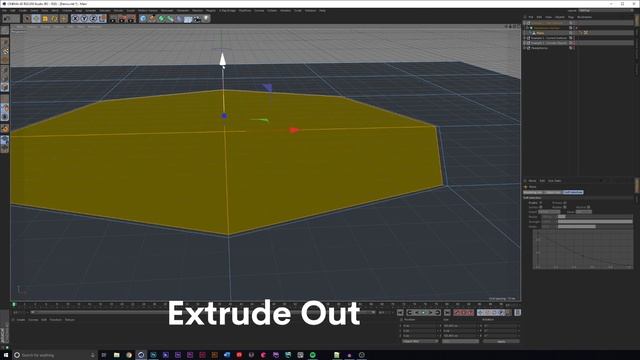Click the Photoshop taskbar icon
The width and height of the screenshot is (640, 360).
click(x=153, y=355)
